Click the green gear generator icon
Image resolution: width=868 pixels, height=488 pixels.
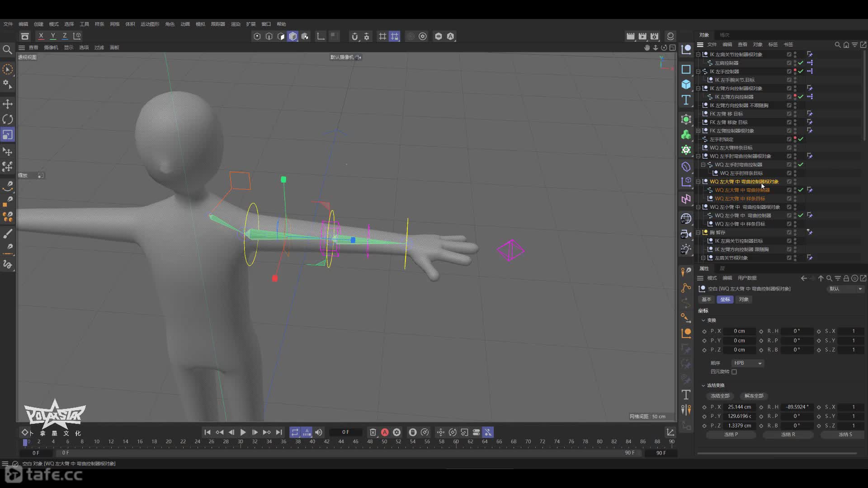(686, 150)
